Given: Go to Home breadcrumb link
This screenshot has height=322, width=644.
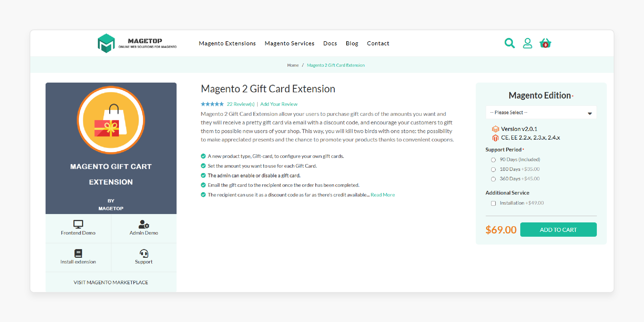Looking at the screenshot, I should (x=293, y=65).
